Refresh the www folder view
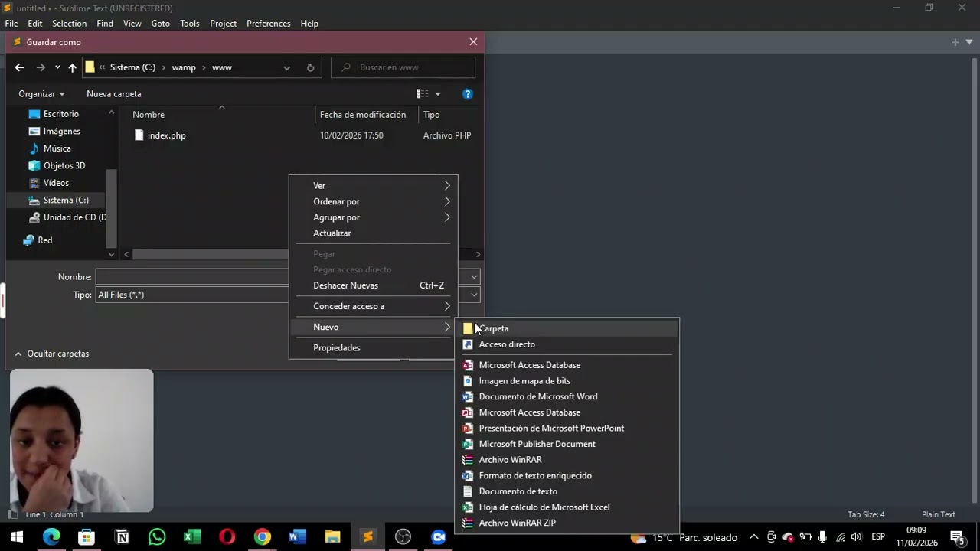Screen dimensions: 980x551 coord(310,67)
